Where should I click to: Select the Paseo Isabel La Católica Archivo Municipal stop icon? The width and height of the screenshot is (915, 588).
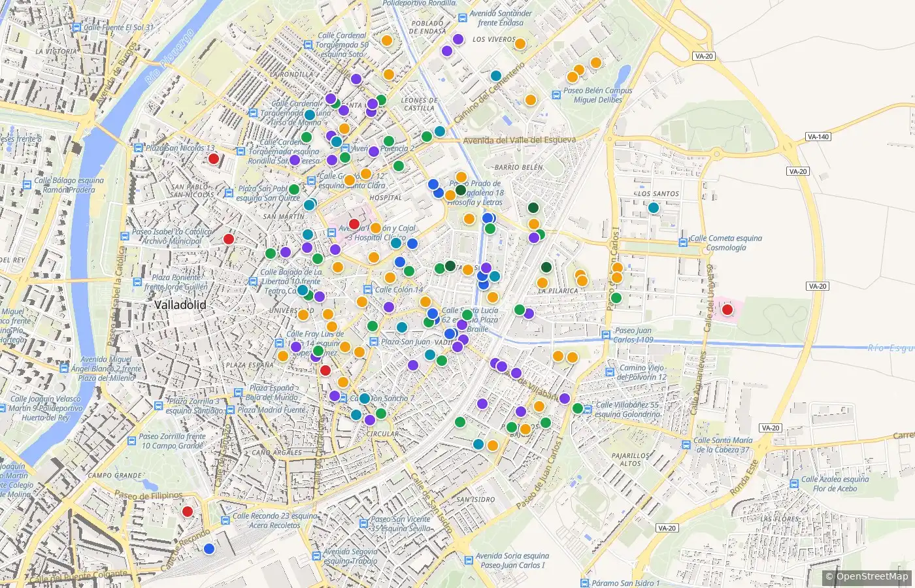tap(125, 236)
